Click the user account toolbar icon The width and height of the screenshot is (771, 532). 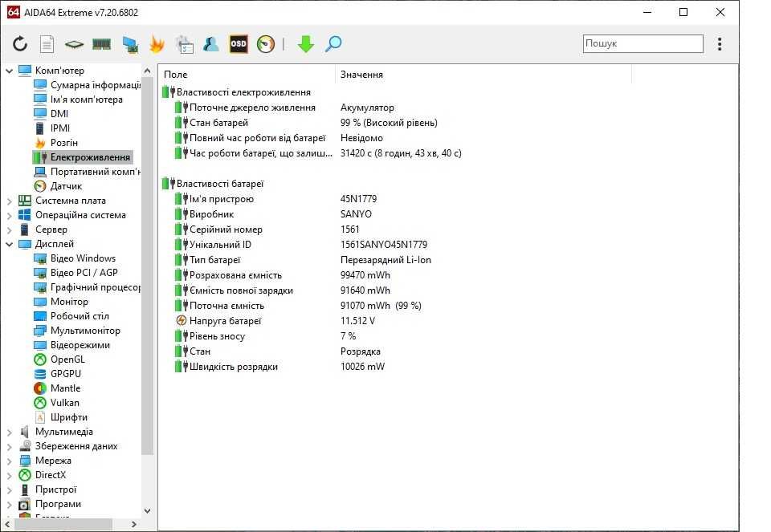[x=211, y=44]
